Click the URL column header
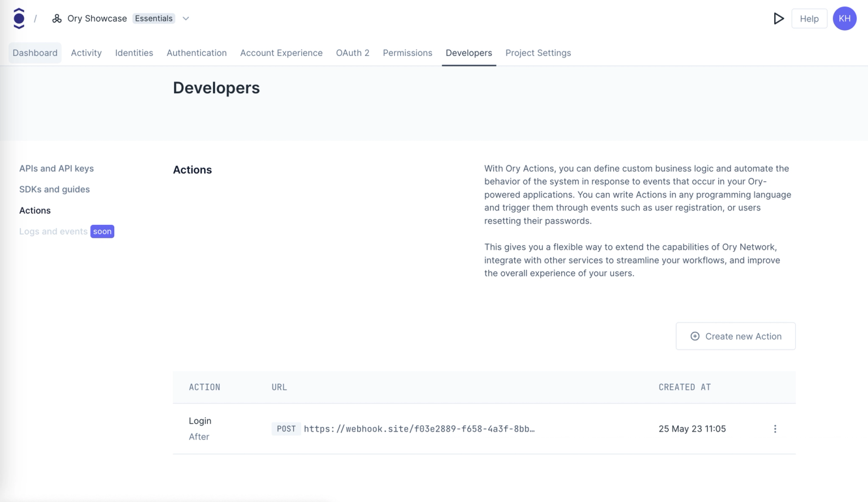Image resolution: width=868 pixels, height=502 pixels. pyautogui.click(x=279, y=387)
